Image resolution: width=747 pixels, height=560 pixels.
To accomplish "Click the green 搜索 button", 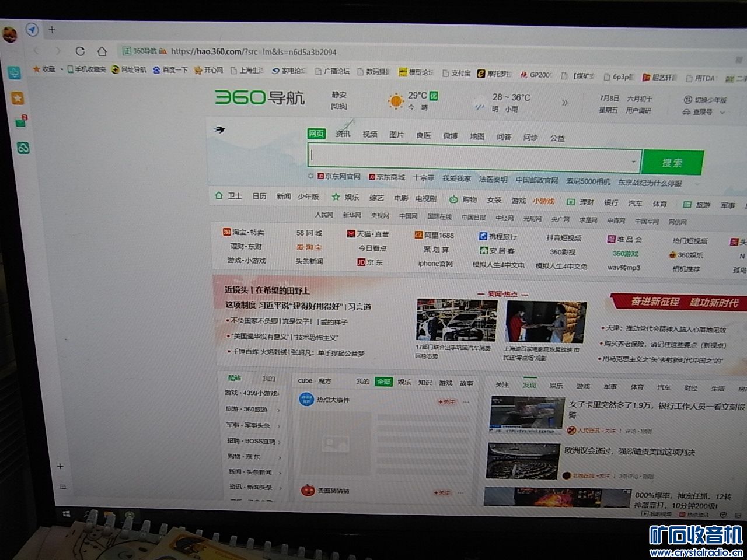I will pyautogui.click(x=672, y=163).
